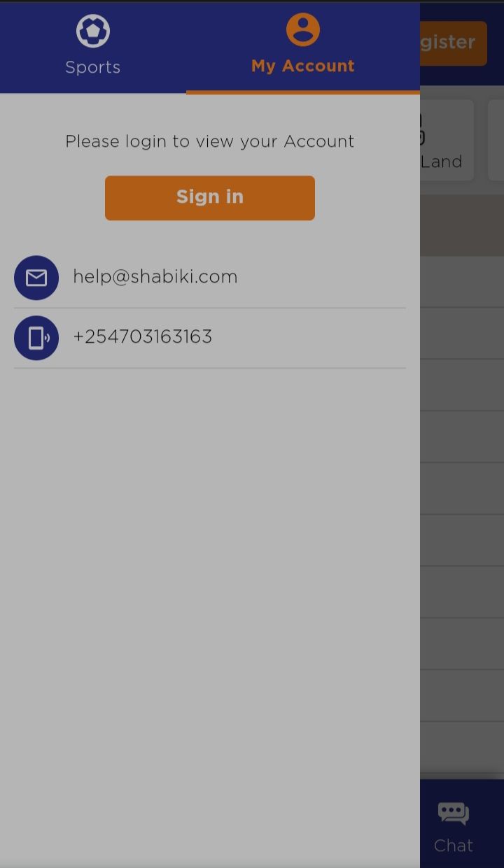Select the My Account tab label
Screen dimensions: 504x868
click(303, 66)
